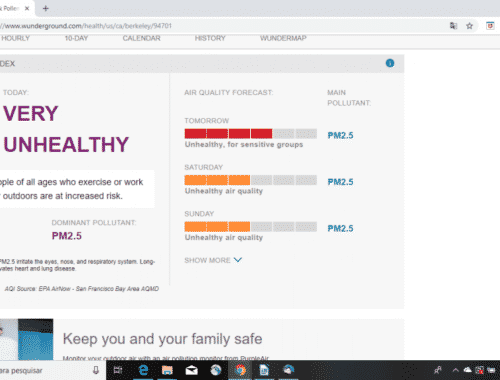Click PM2.5 pollutant link for Saturday
The height and width of the screenshot is (380, 500).
(x=340, y=182)
